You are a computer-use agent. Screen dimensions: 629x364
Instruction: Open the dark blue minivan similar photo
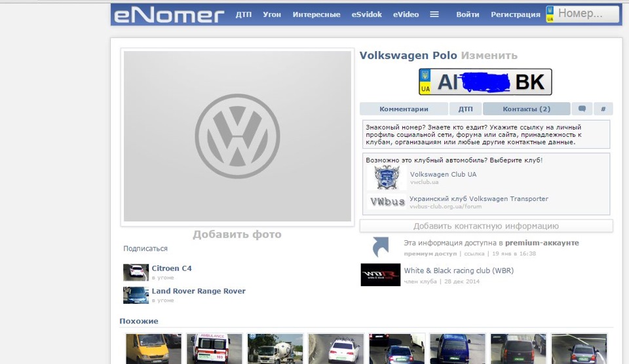(x=457, y=349)
